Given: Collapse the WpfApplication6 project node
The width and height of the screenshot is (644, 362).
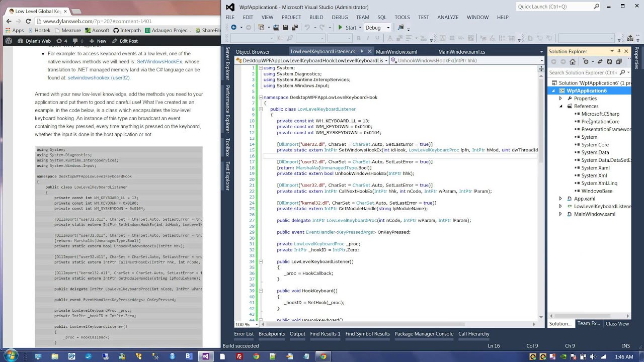Looking at the screenshot, I should click(x=554, y=91).
